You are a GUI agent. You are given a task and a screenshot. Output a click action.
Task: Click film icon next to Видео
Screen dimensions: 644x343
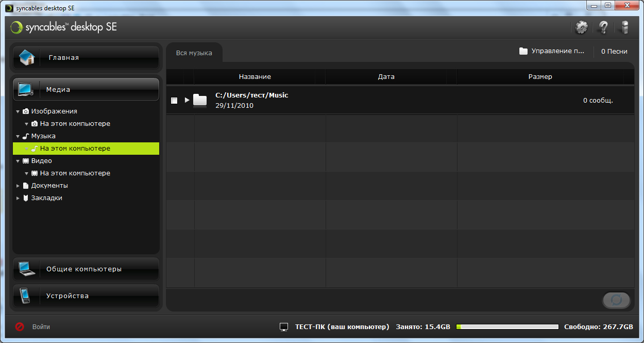tap(26, 161)
